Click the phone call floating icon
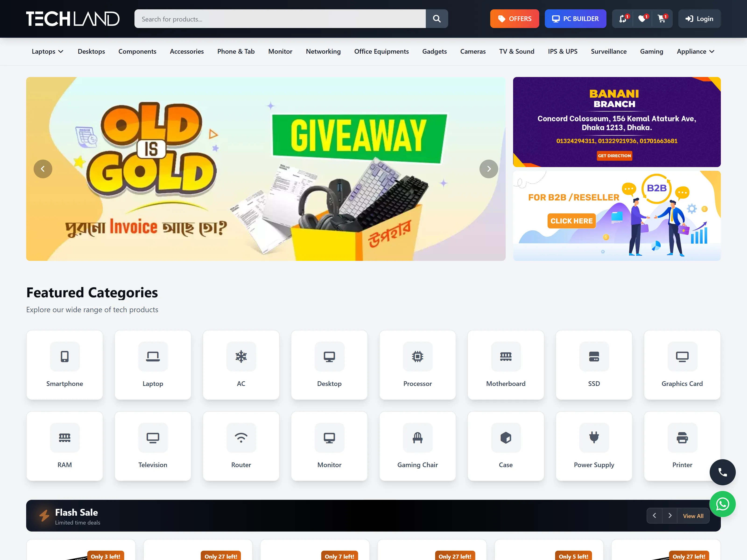 pyautogui.click(x=722, y=472)
